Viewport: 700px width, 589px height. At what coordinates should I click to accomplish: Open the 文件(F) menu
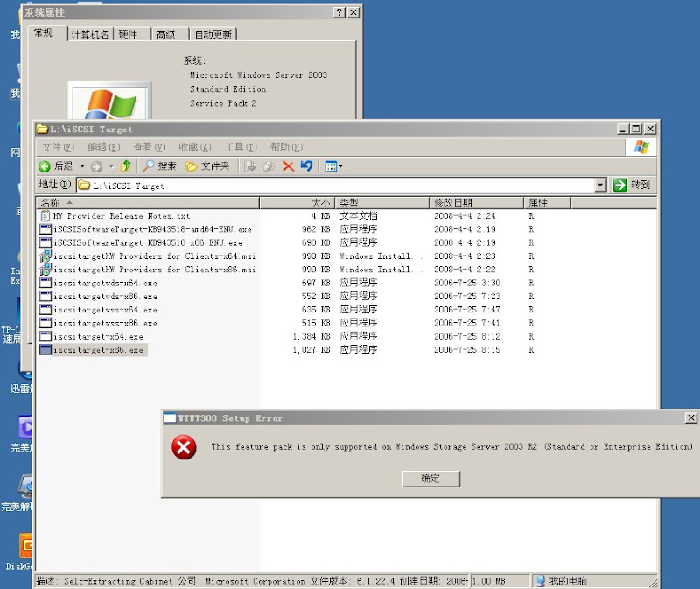[58, 147]
